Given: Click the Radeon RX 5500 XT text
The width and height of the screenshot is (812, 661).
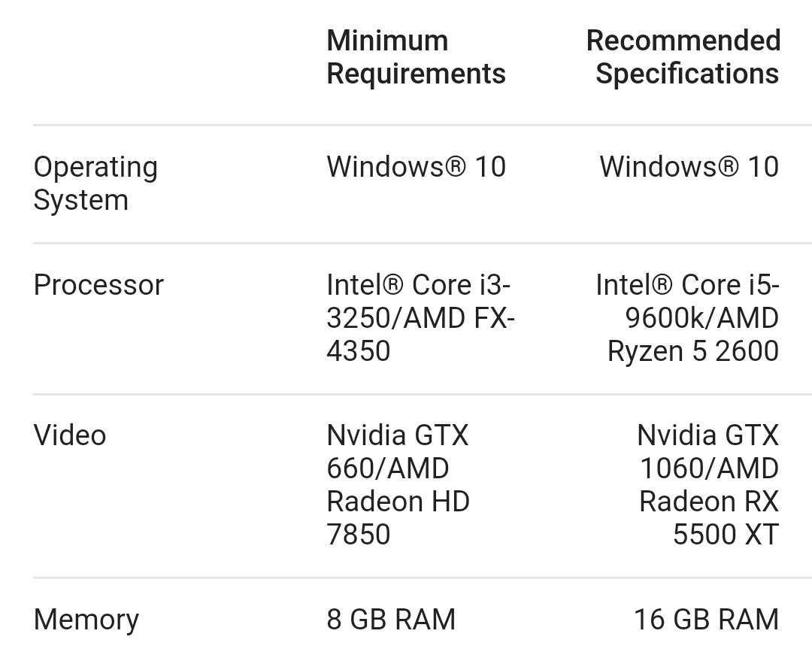Looking at the screenshot, I should coord(709,517).
